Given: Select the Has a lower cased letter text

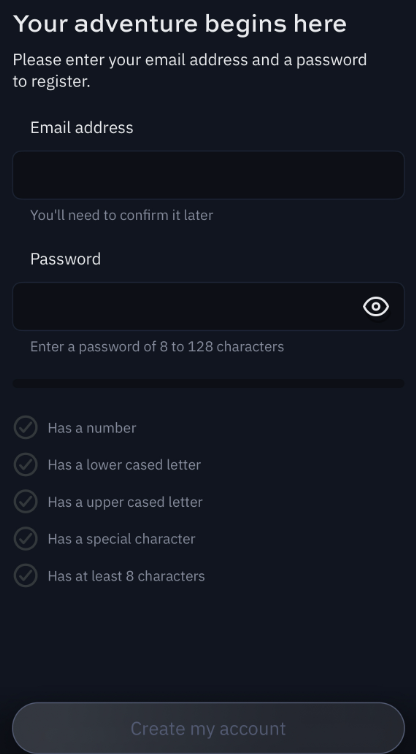Looking at the screenshot, I should tap(124, 465).
